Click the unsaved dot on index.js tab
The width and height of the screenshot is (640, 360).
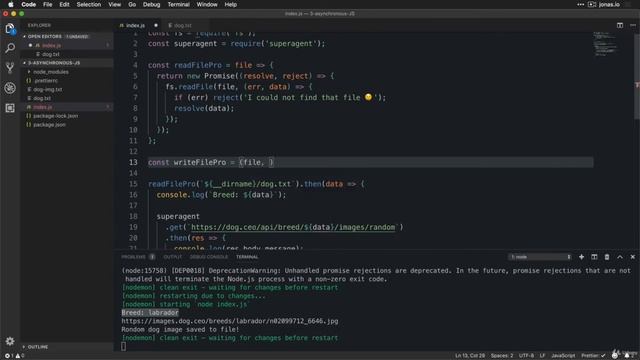(156, 25)
